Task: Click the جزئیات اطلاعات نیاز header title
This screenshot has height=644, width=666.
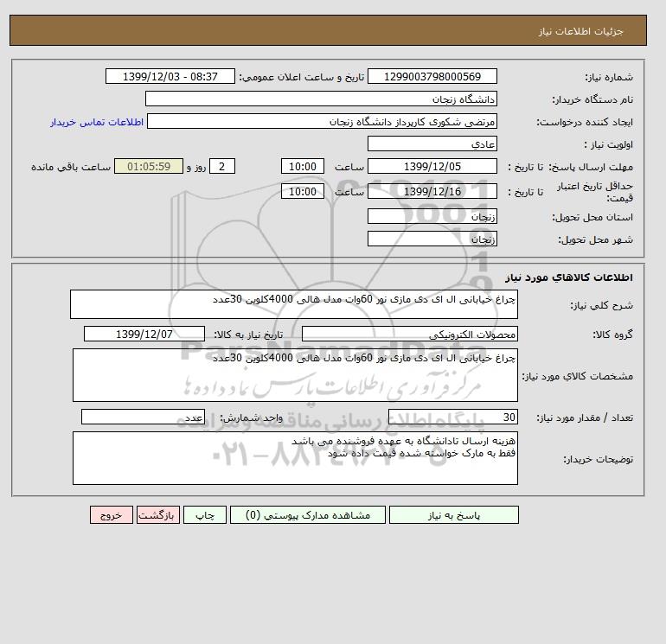Action: coord(580,31)
